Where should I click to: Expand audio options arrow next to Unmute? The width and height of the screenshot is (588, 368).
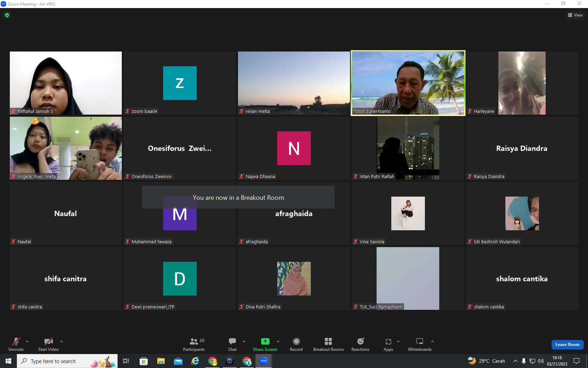(27, 341)
